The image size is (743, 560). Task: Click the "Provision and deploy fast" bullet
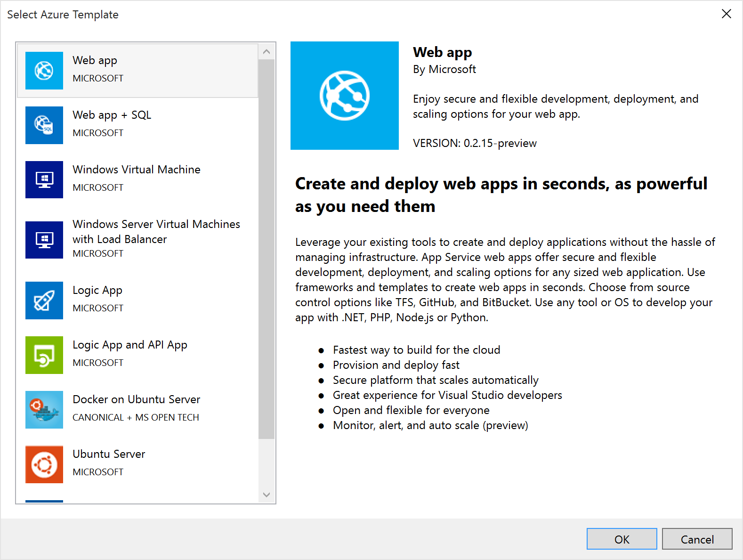coord(396,365)
